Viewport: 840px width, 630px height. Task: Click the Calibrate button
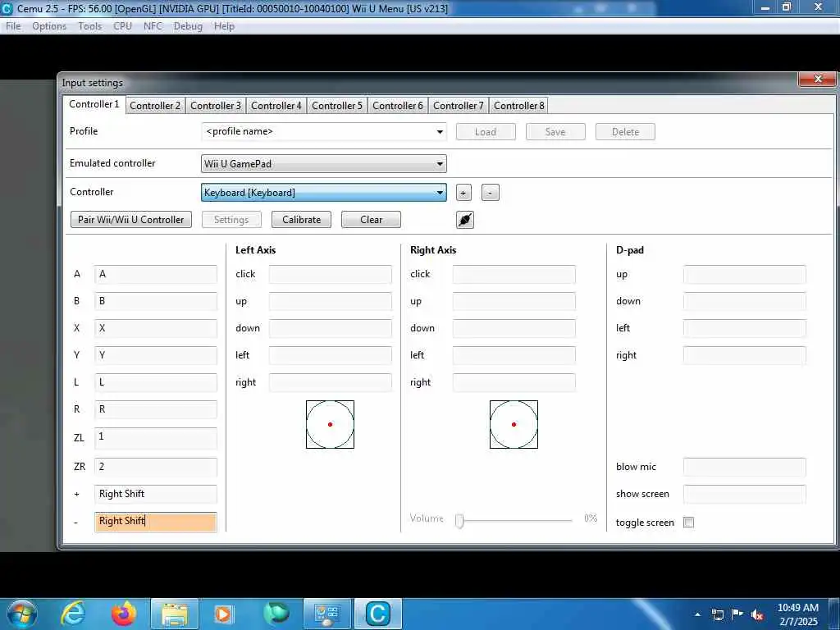tap(301, 220)
